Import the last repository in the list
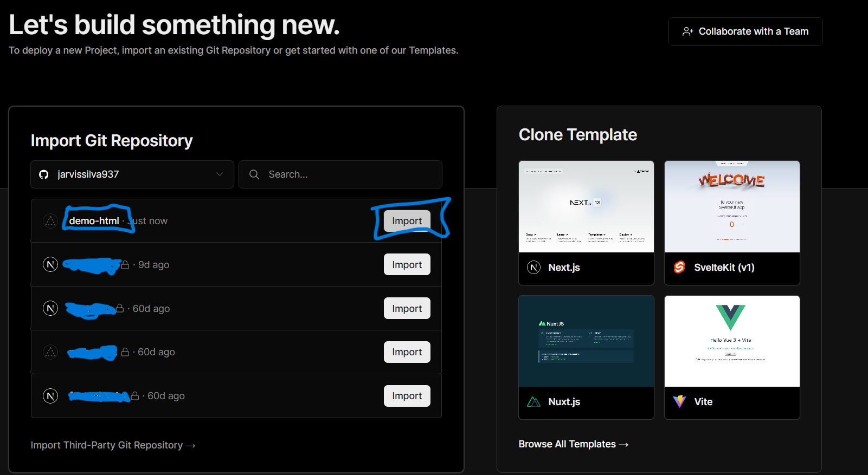The width and height of the screenshot is (868, 475). [407, 396]
